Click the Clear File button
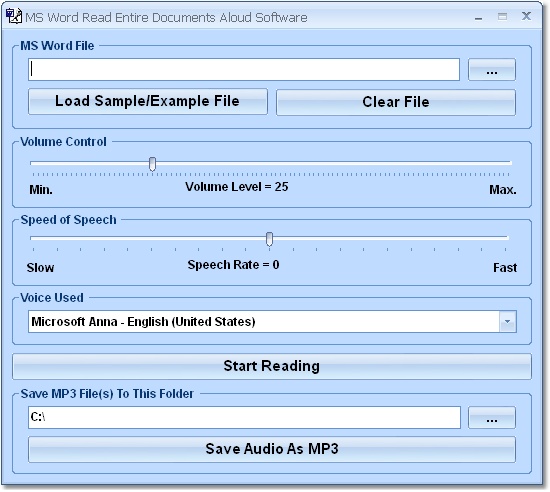550x492 pixels. (x=396, y=102)
